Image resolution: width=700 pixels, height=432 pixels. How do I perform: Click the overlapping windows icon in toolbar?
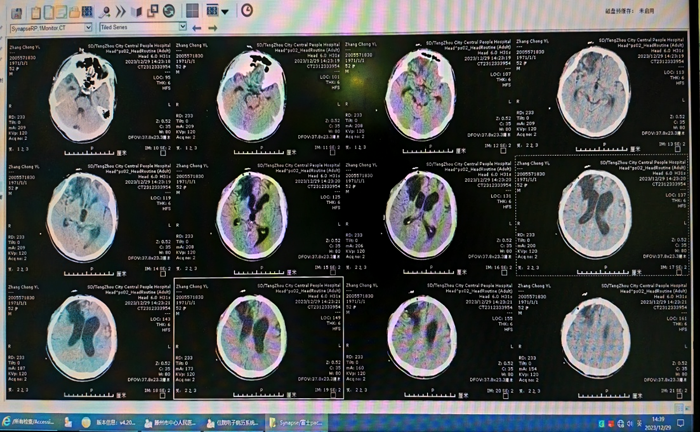[x=153, y=11]
